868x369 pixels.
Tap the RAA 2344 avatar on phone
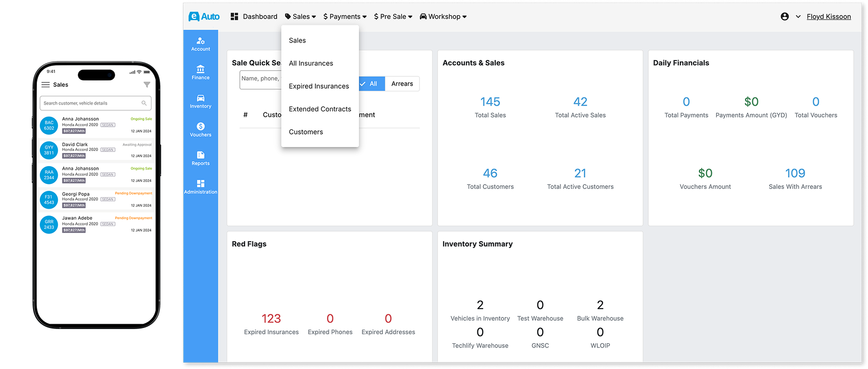49,175
